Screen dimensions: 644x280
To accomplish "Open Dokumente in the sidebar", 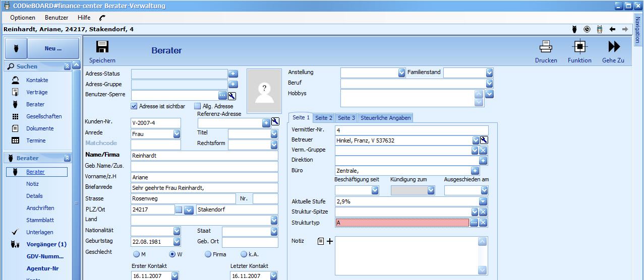I will coord(40,128).
